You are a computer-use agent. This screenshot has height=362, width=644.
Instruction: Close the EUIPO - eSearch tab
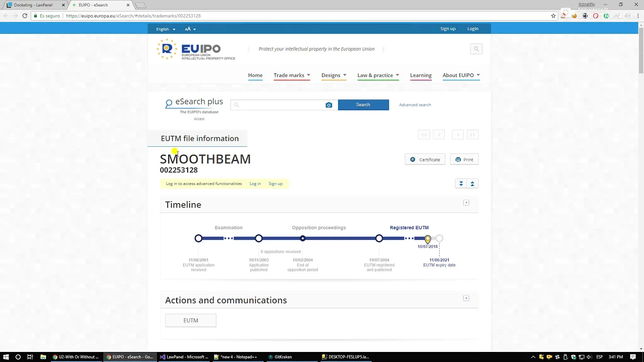tap(128, 5)
